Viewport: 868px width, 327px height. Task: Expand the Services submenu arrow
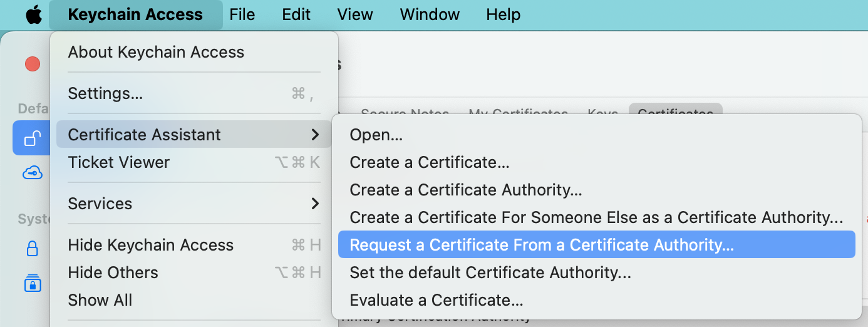[x=315, y=204]
